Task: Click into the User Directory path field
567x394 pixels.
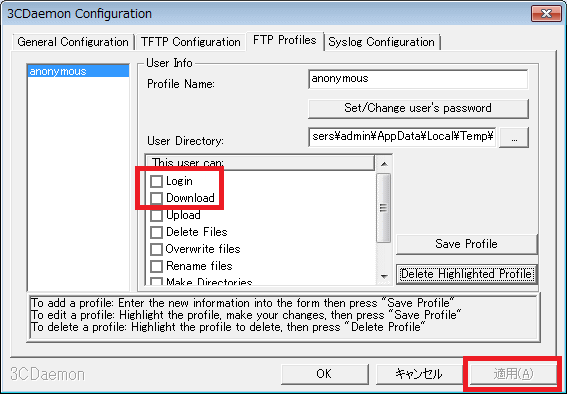Action: [x=402, y=137]
